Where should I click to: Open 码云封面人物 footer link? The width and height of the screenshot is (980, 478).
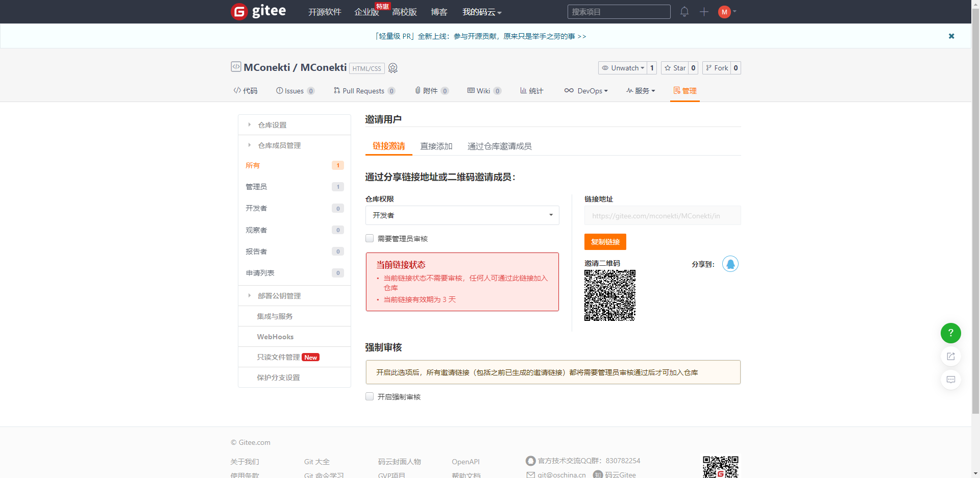(400, 462)
